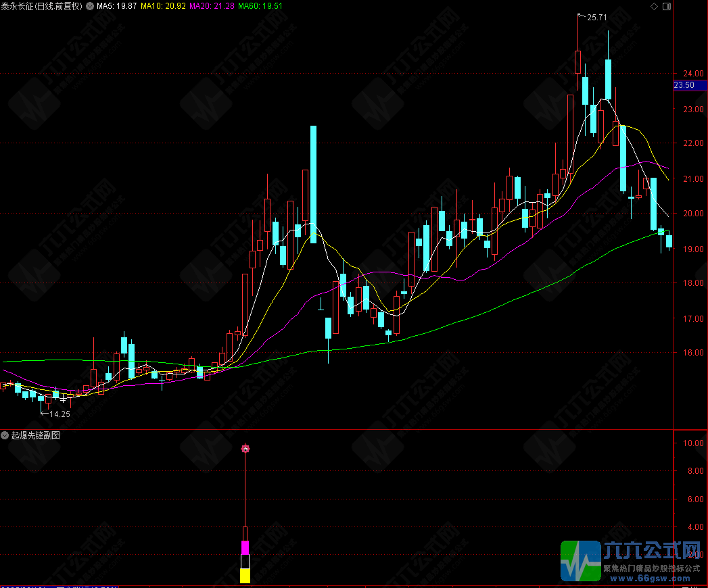708x588 pixels.
Task: Click the pink signal marker in sub-chart
Action: [245, 449]
